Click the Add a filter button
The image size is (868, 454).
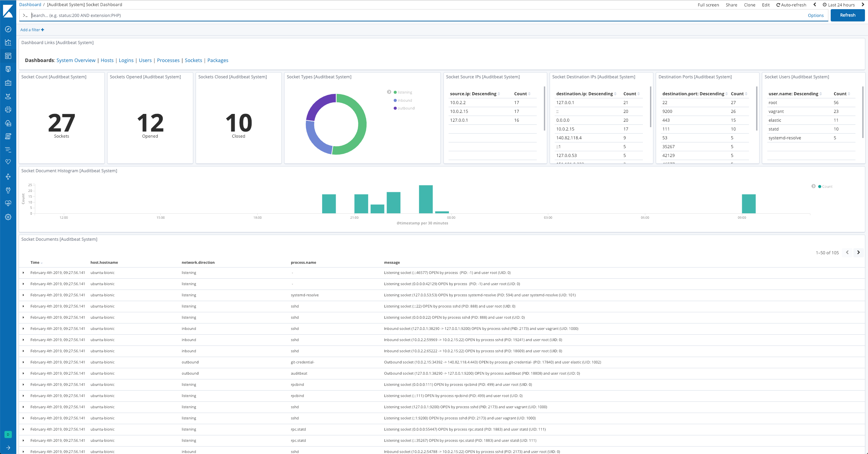(33, 29)
